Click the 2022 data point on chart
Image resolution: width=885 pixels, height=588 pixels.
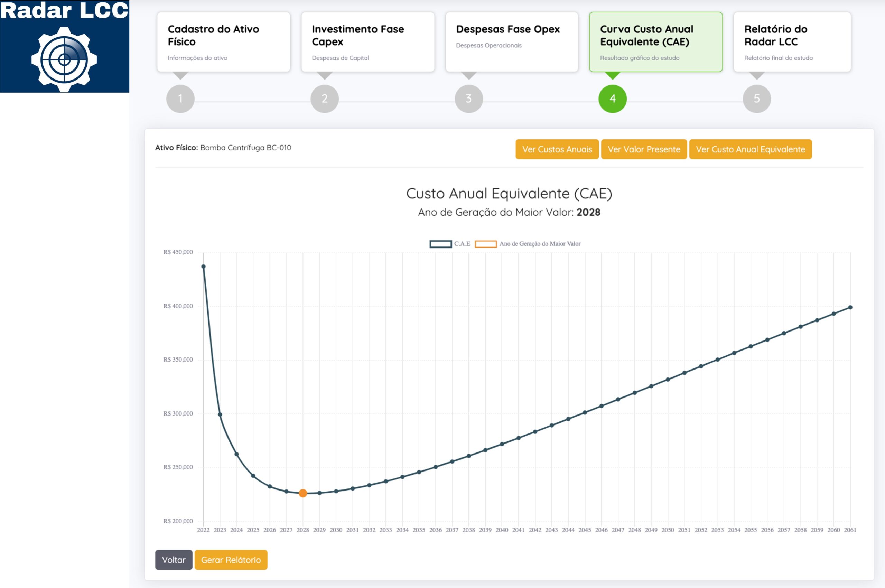(x=203, y=267)
